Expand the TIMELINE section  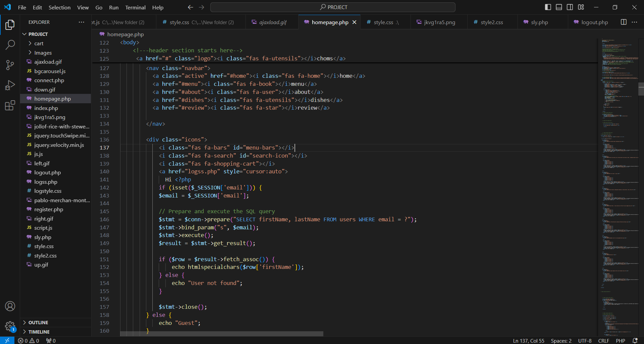39,332
